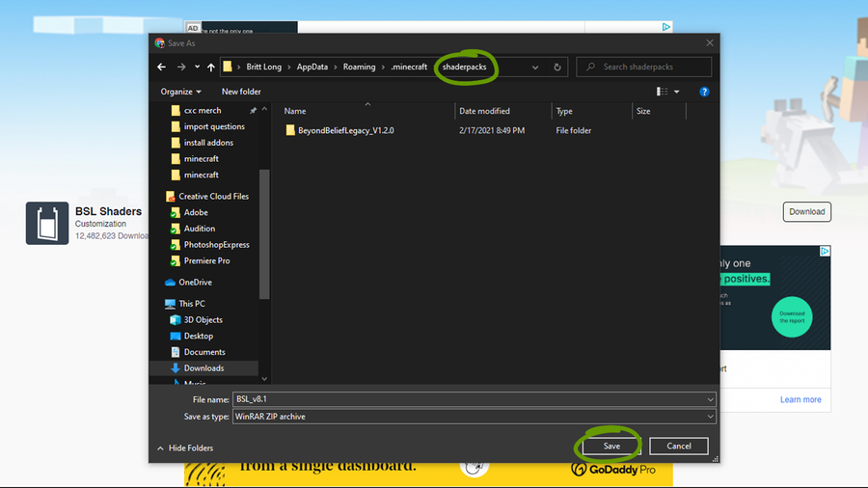The width and height of the screenshot is (868, 488).
Task: Collapse panel with Hide Folders
Action: (x=185, y=447)
